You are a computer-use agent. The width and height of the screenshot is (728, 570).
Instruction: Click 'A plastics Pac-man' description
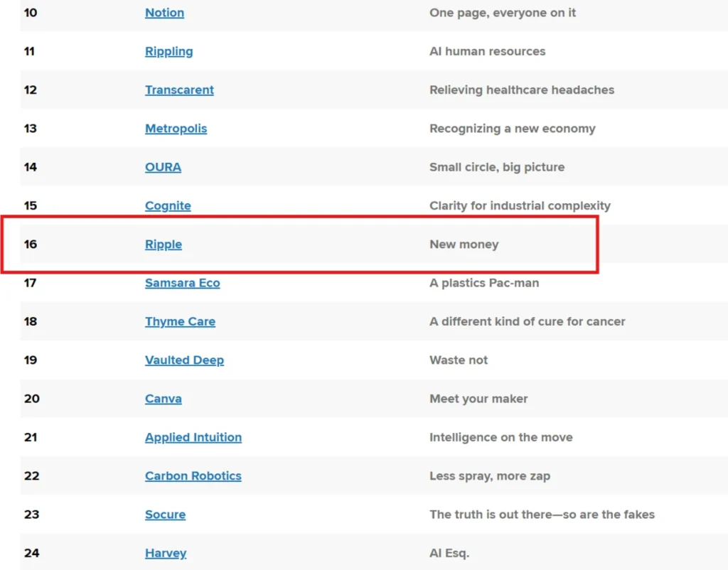484,283
